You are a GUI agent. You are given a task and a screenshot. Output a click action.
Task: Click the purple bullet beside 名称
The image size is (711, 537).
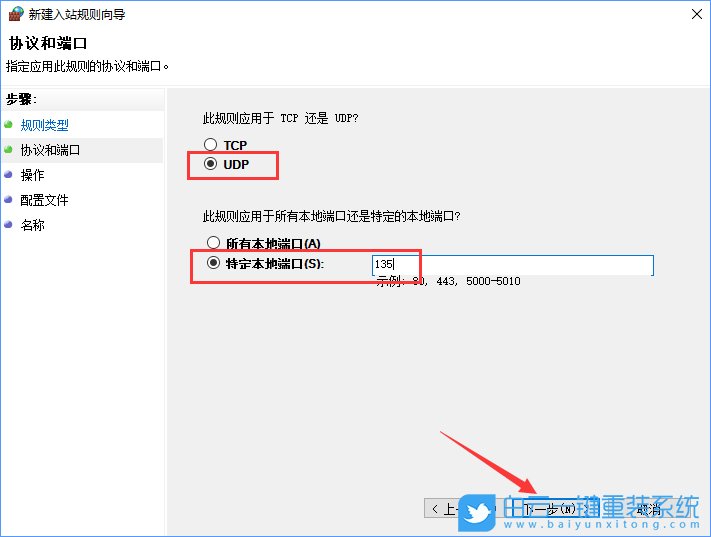pyautogui.click(x=8, y=224)
